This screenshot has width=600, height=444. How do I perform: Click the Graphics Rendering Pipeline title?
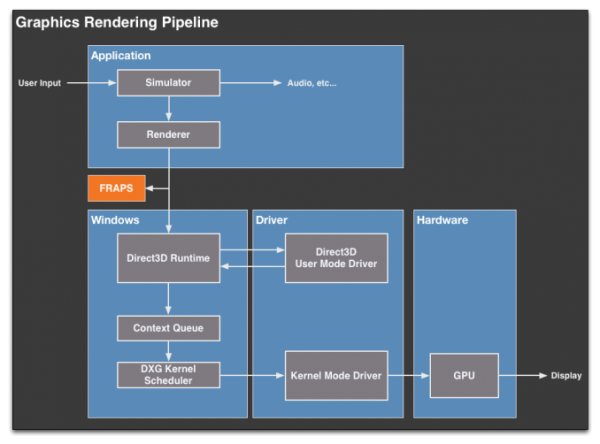click(x=116, y=21)
